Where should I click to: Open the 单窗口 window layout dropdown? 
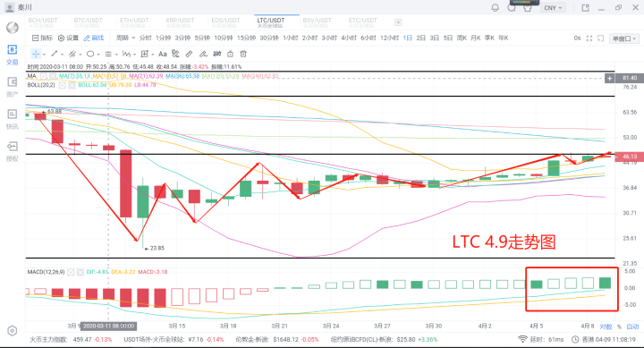[x=624, y=38]
